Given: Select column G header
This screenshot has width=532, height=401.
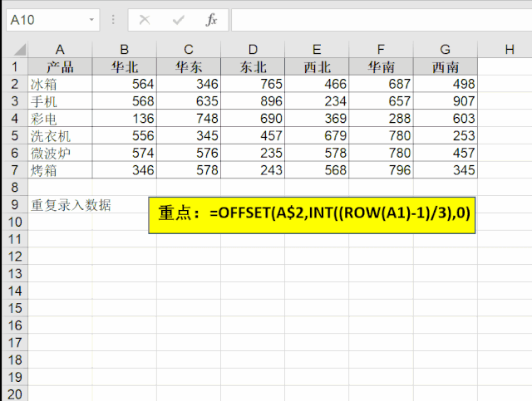Looking at the screenshot, I should click(446, 50).
